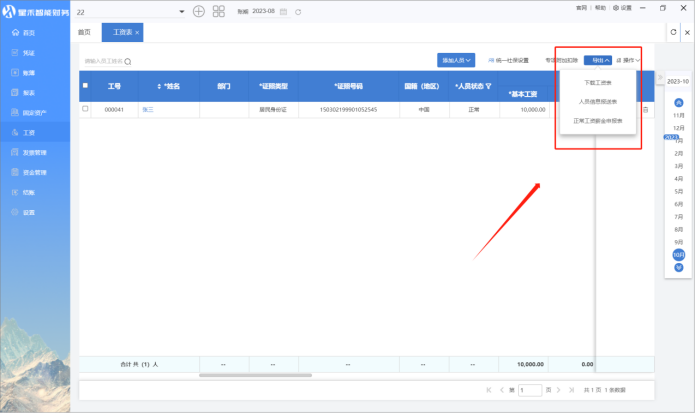Image resolution: width=695 pixels, height=413 pixels.
Task: Toggle the select-all checkbox in table header
Action: (85, 86)
